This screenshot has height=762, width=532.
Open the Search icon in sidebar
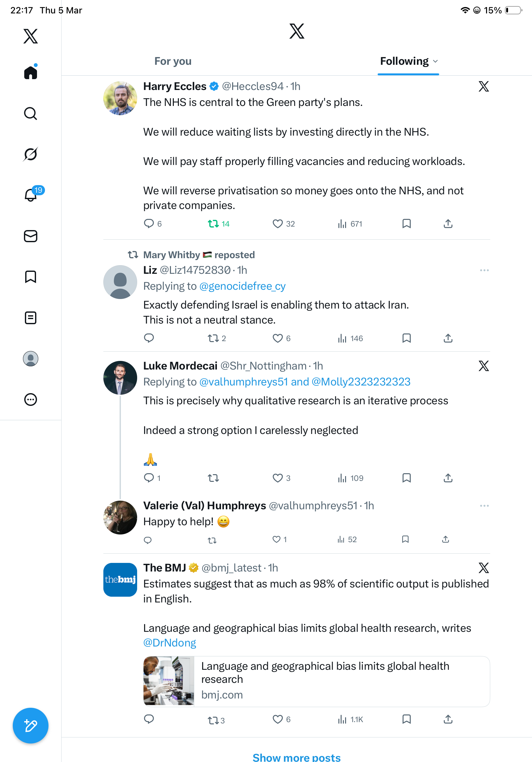pyautogui.click(x=31, y=114)
